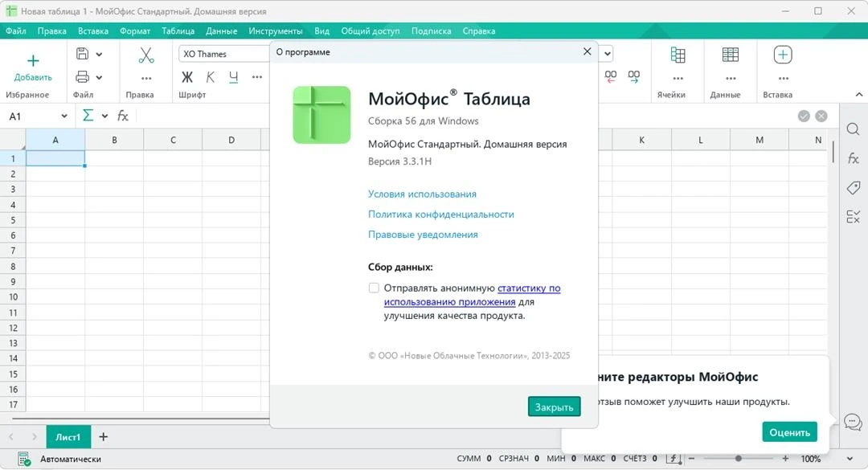Click zoom in plus icon
Screen dimensions: 868x470
785,459
